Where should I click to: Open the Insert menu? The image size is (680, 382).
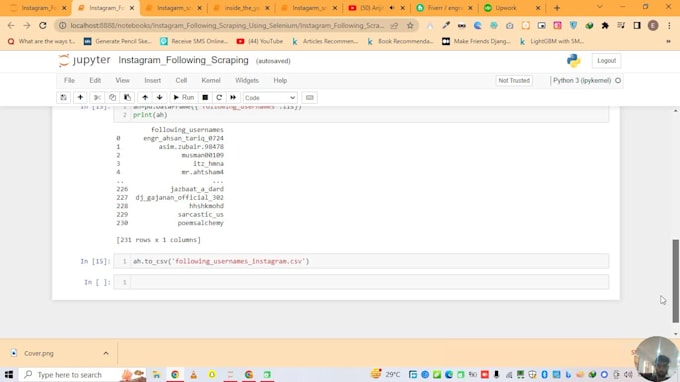coord(152,80)
